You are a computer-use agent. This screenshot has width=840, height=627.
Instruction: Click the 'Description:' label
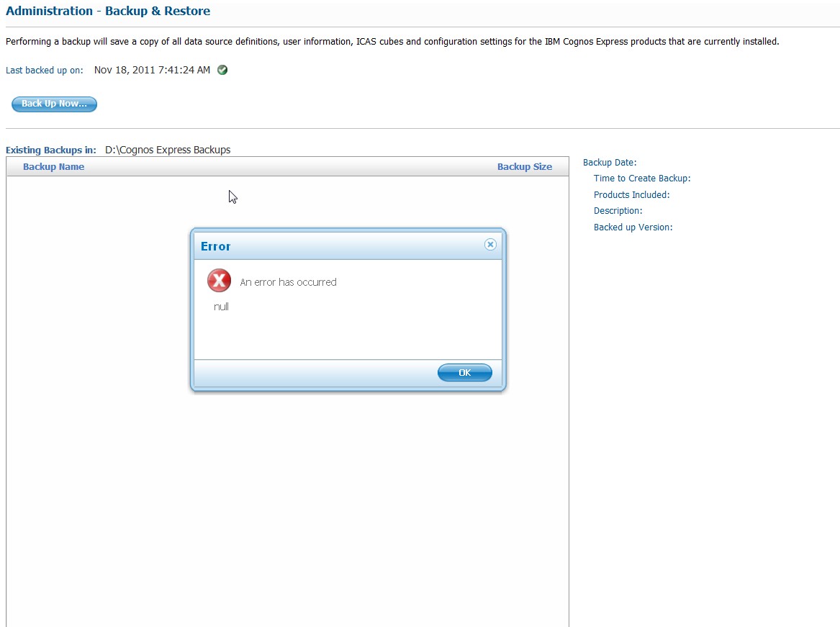coord(618,211)
